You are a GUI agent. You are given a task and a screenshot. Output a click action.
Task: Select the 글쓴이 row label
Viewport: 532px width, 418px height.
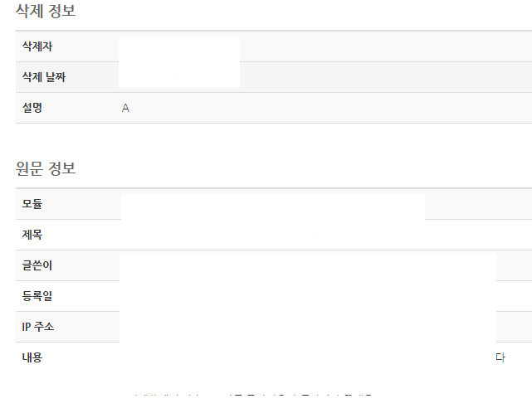click(x=37, y=265)
